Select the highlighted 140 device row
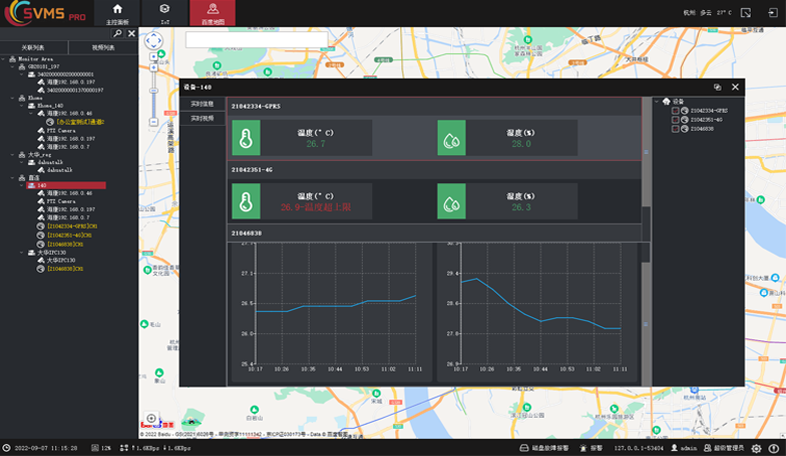786x456 pixels. [x=66, y=185]
